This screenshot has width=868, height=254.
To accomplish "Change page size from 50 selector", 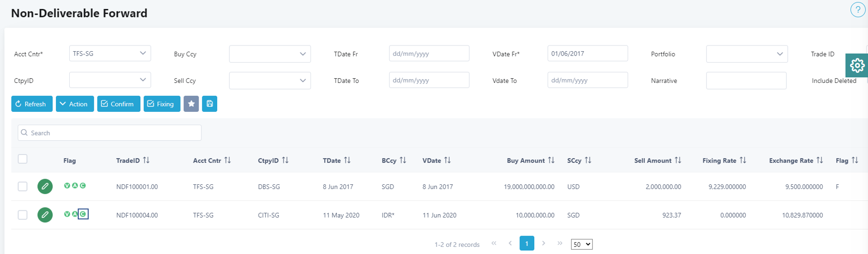I will (581, 245).
